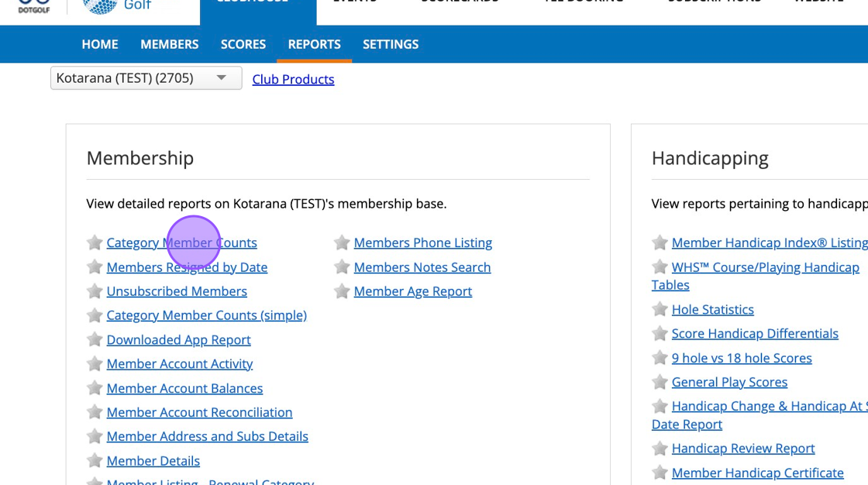This screenshot has height=485, width=868.
Task: Star the Member Handicap Certificate report
Action: tap(660, 473)
